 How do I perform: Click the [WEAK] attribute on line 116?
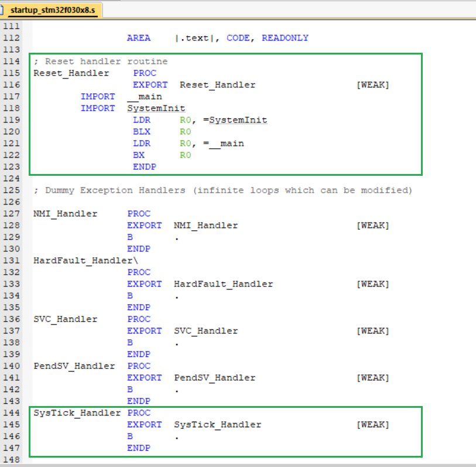373,85
